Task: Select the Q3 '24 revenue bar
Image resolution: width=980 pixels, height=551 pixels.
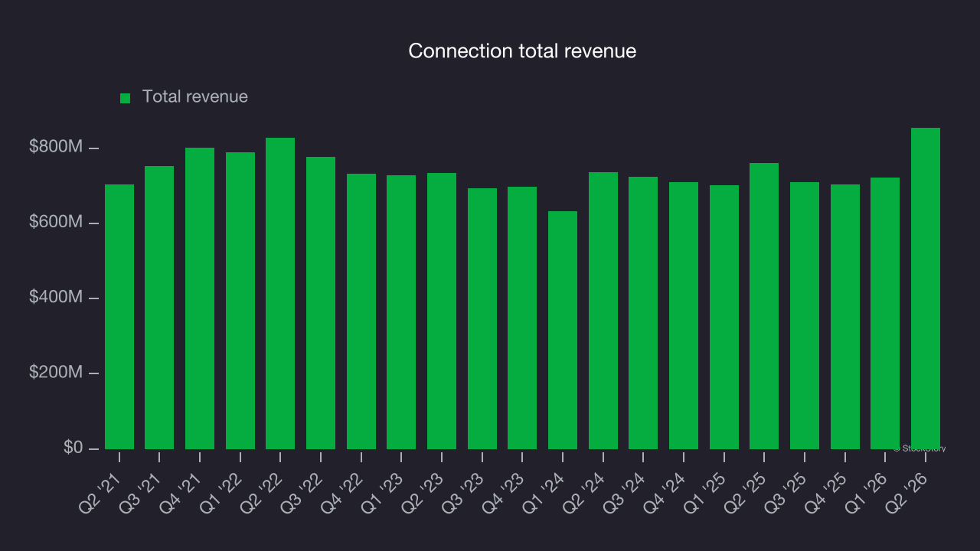Action: click(x=643, y=313)
